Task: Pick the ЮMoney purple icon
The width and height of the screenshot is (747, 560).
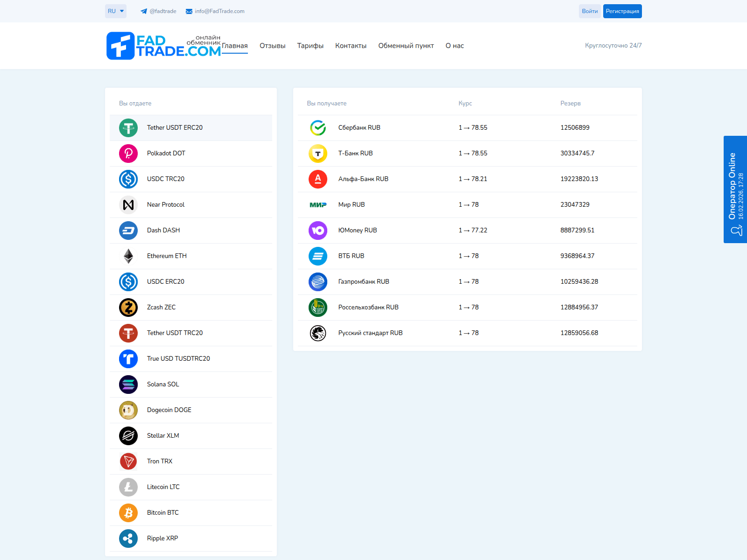Action: tap(318, 231)
